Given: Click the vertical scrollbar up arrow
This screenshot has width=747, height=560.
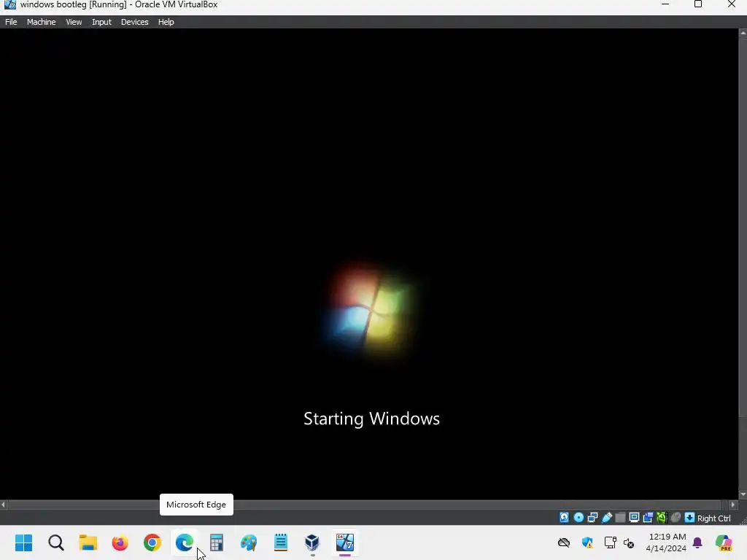Looking at the screenshot, I should click(743, 33).
